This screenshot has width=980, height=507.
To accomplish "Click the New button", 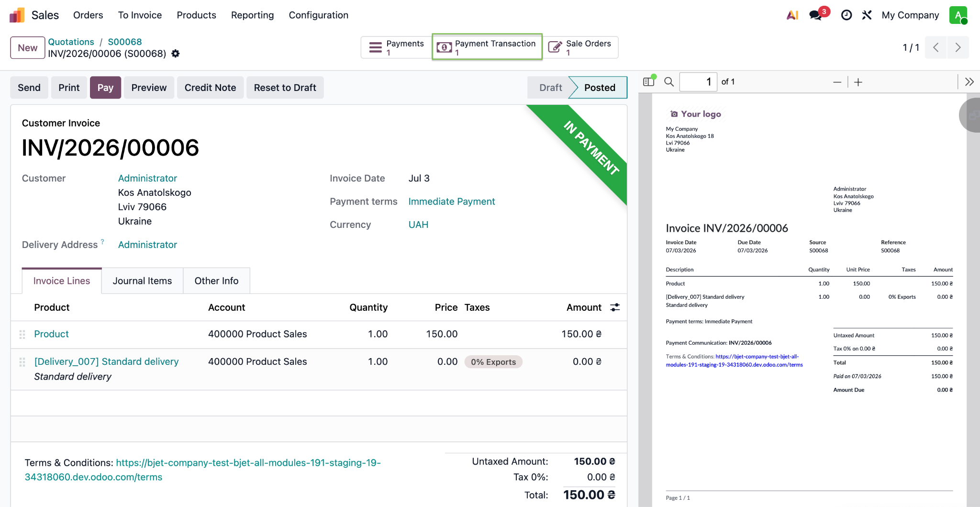I will click(x=28, y=48).
